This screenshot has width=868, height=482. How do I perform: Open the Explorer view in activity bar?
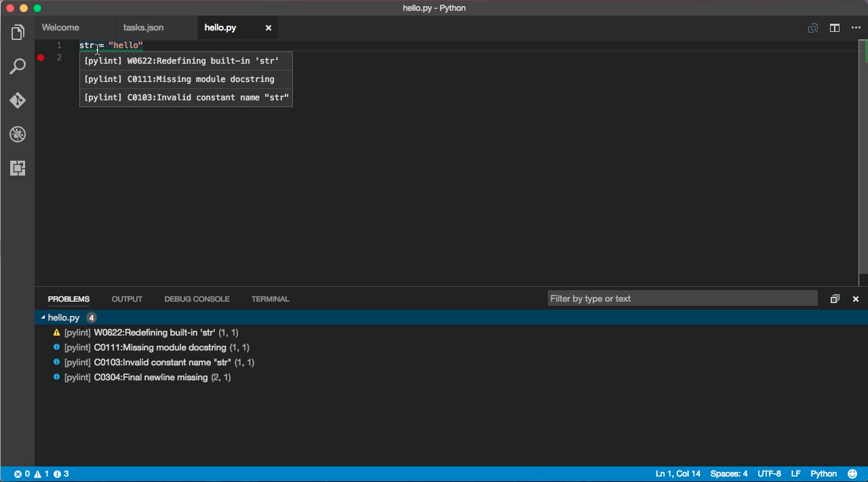[18, 33]
